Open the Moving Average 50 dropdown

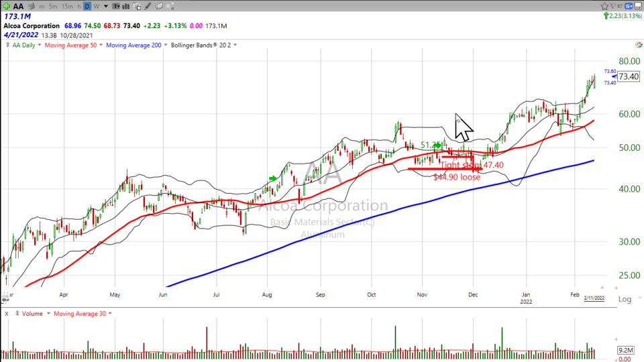point(75,45)
